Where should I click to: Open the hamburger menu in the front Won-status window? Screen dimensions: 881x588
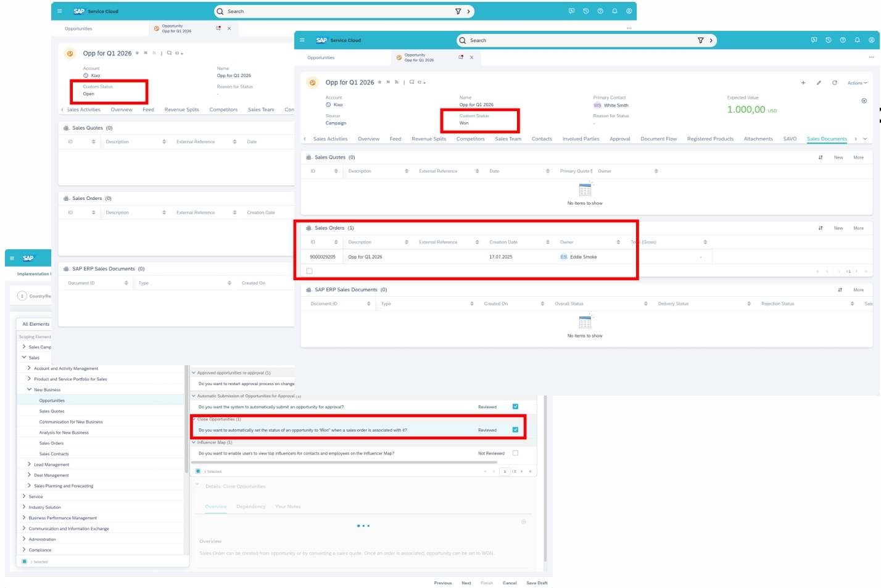pyautogui.click(x=302, y=40)
